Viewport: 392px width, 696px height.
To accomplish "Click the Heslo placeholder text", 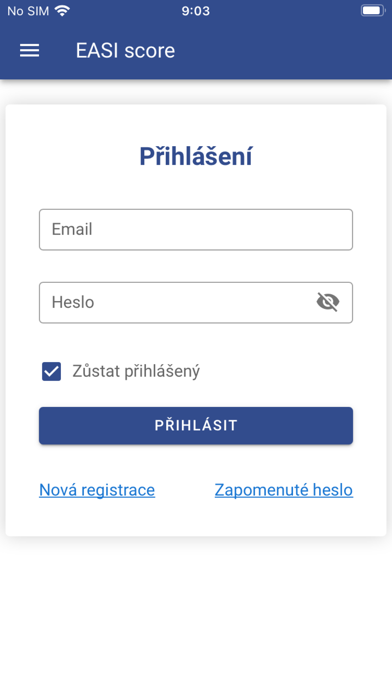I will point(73,302).
